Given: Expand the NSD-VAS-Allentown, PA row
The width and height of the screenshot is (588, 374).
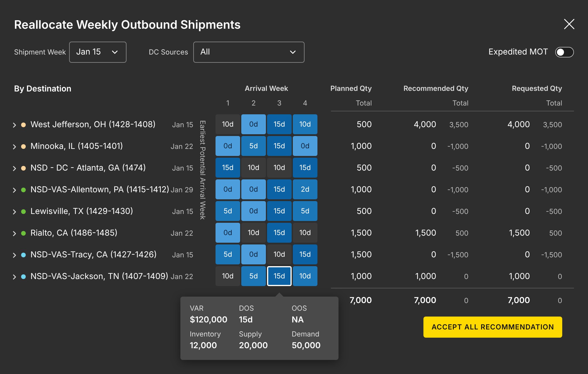Looking at the screenshot, I should 14,190.
